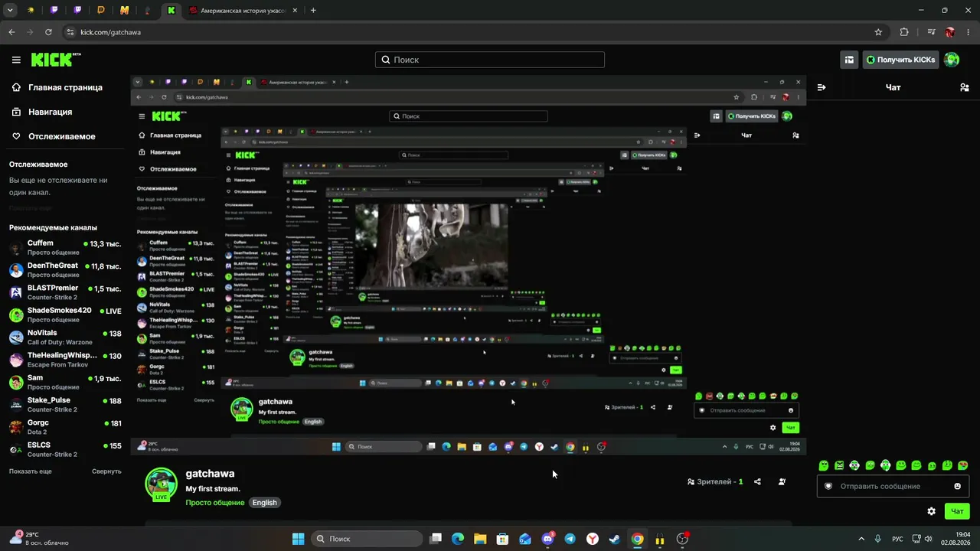
Task: Open NoVitals Call of Duty channel
Action: click(65, 337)
